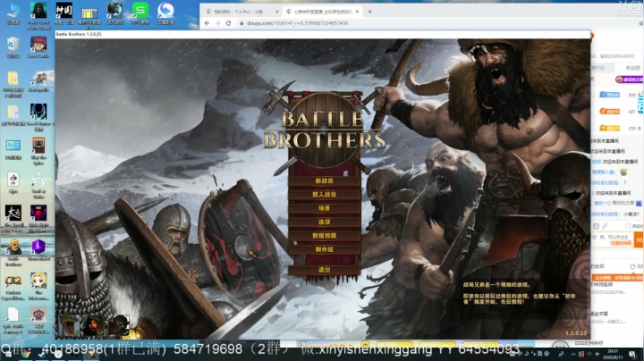This screenshot has height=361, width=644.
Task: Open the Recycle Bin desktop icon
Action: [x=13, y=47]
